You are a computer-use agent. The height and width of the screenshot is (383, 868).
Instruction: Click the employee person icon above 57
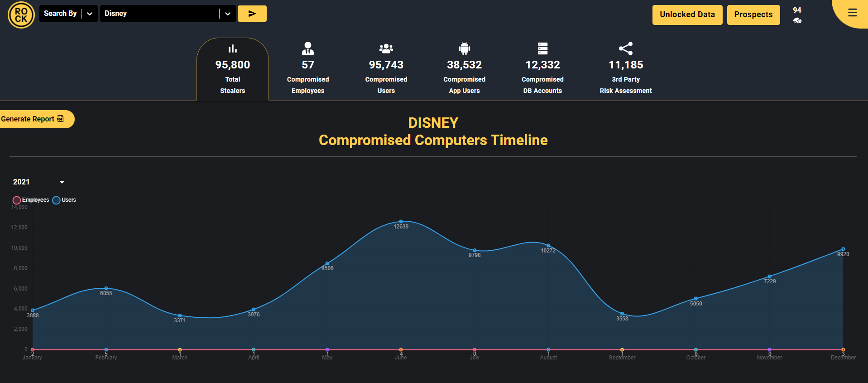[308, 48]
